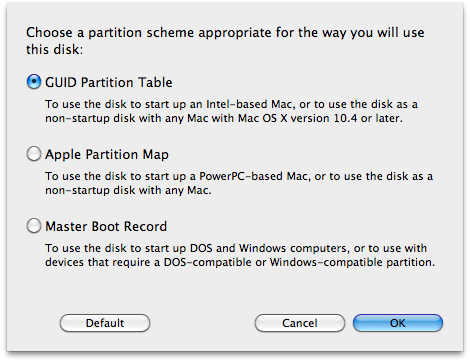The height and width of the screenshot is (362, 470).
Task: Click the 'Master Boot Record' label text
Action: (x=106, y=227)
